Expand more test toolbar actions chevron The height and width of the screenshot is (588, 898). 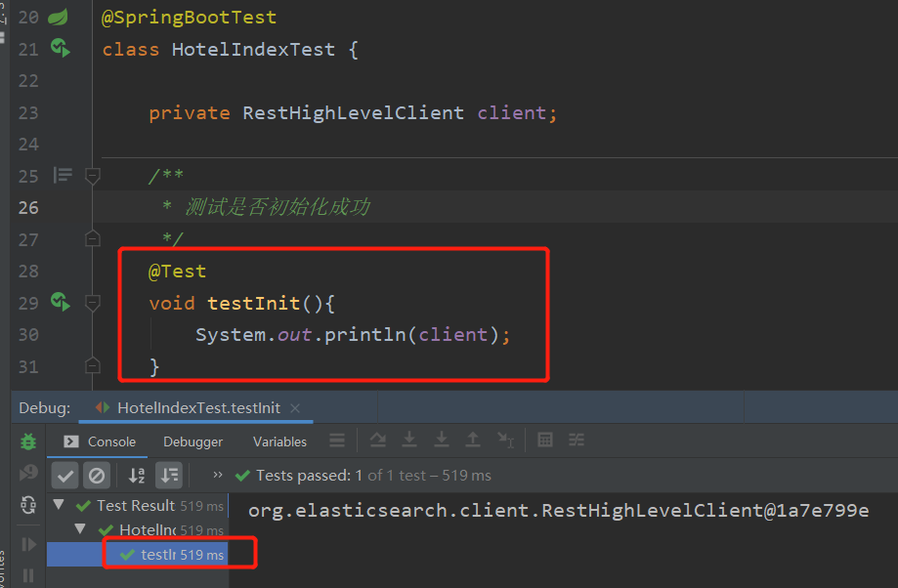pos(218,475)
